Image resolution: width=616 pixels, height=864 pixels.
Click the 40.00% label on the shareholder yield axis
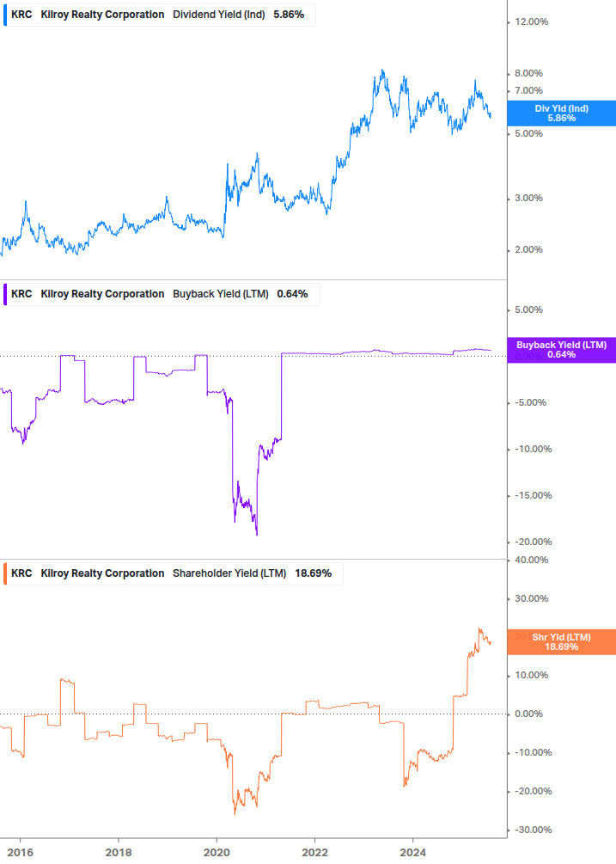(x=531, y=561)
